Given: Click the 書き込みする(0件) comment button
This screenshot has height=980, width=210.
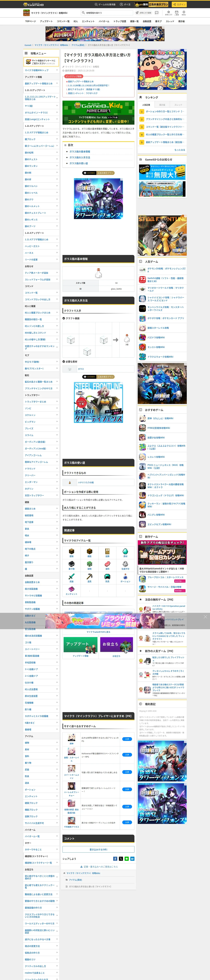Looking at the screenshot, I should tap(98, 849).
